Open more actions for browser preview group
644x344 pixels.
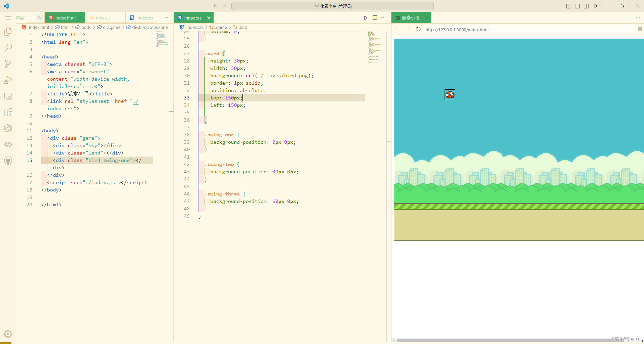(x=638, y=18)
